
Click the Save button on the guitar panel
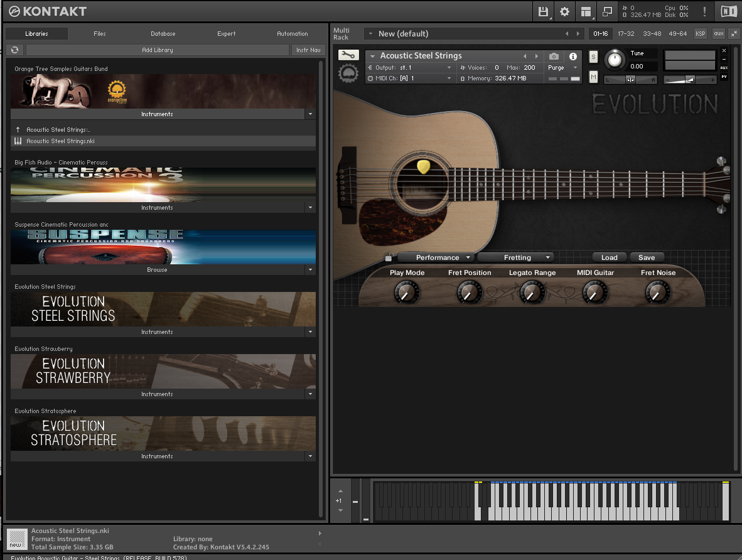[647, 257]
